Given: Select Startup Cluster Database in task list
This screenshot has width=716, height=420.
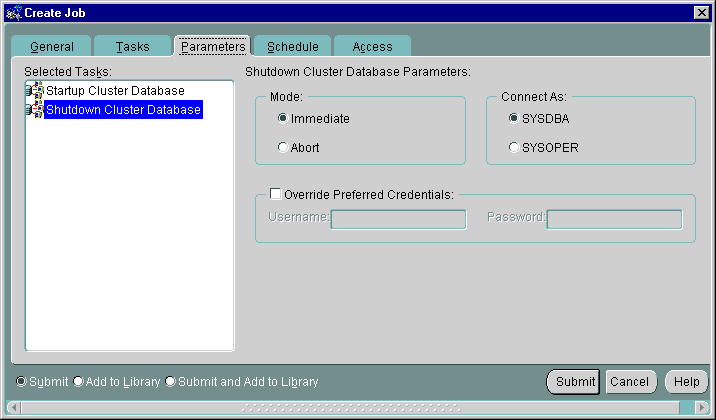Looking at the screenshot, I should pos(115,91).
